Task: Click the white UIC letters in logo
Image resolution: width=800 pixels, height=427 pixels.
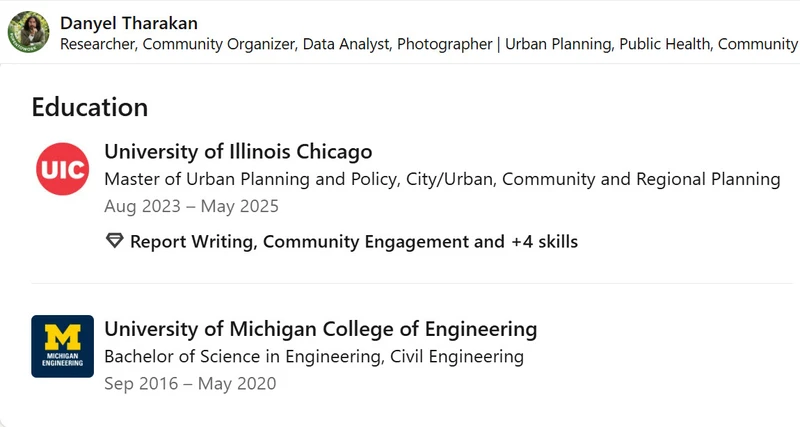Action: [63, 170]
